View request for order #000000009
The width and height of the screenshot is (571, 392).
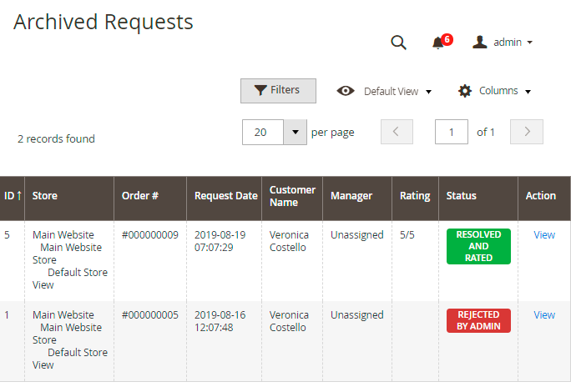pyautogui.click(x=544, y=235)
